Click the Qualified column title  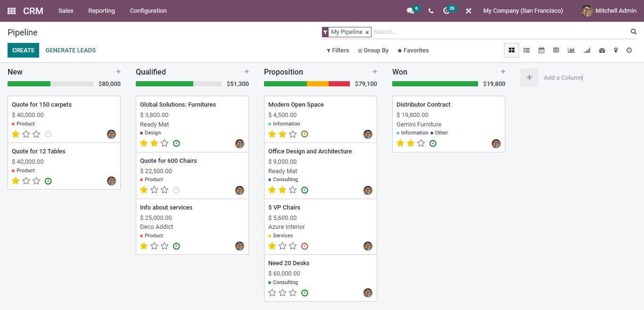coord(151,72)
